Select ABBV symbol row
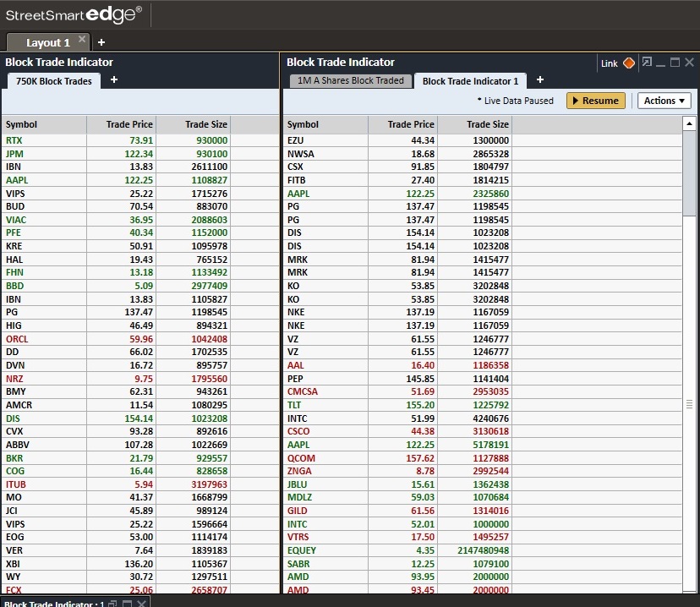 (x=18, y=445)
